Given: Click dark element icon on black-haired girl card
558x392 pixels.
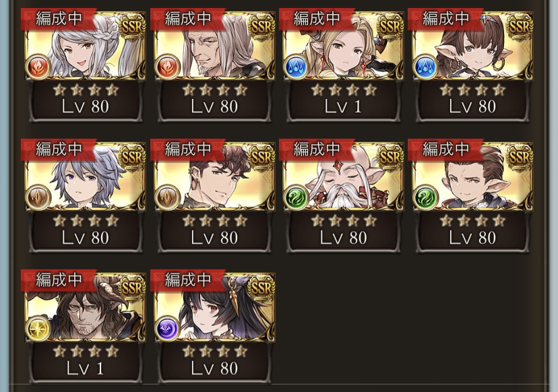Looking at the screenshot, I should (x=167, y=328).
